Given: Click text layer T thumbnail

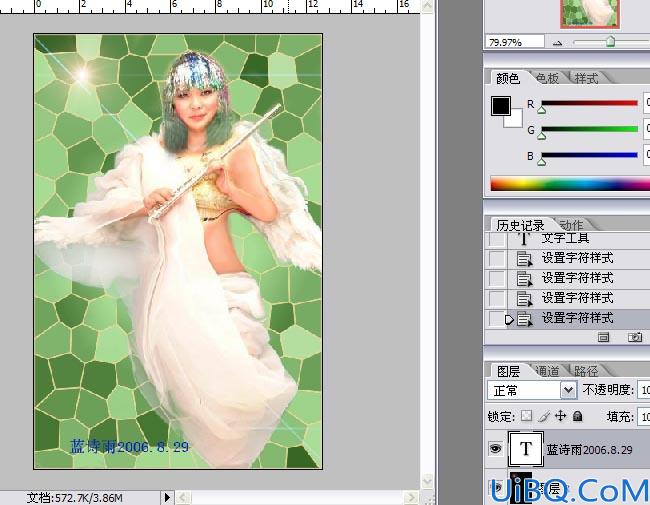Looking at the screenshot, I should (x=526, y=449).
